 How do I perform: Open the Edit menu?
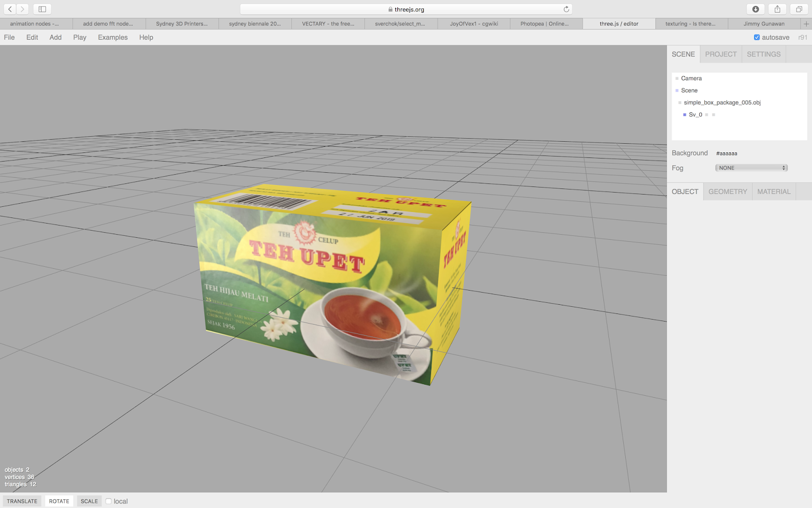coord(32,37)
